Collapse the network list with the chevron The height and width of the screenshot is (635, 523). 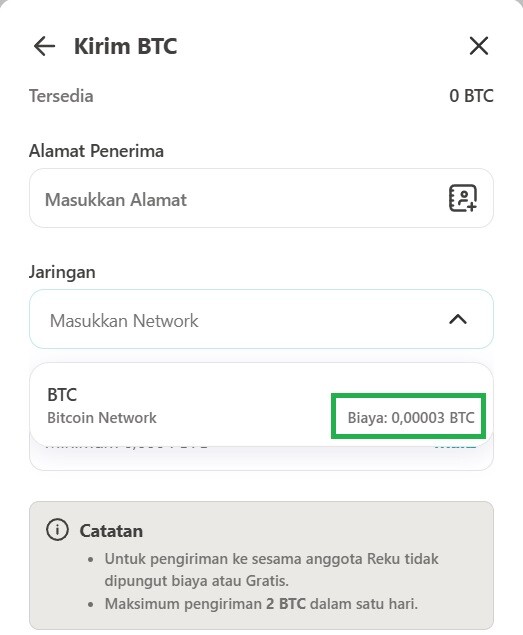tap(458, 320)
